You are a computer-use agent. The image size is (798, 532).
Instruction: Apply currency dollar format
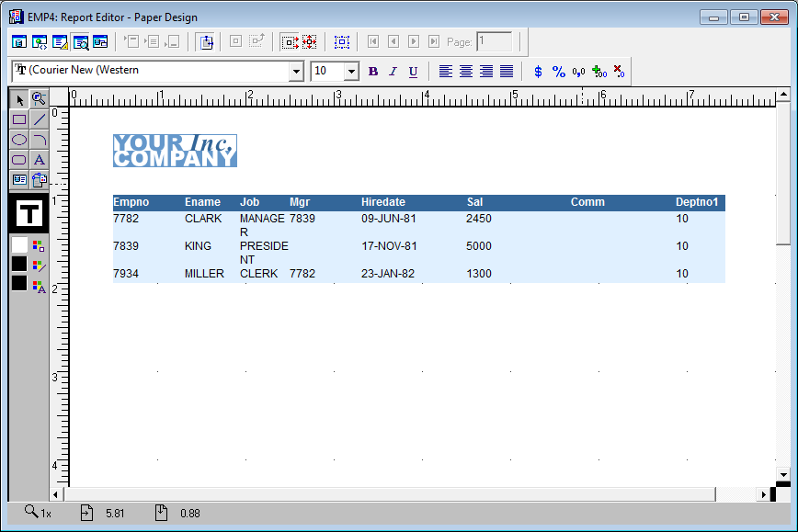[x=538, y=72]
